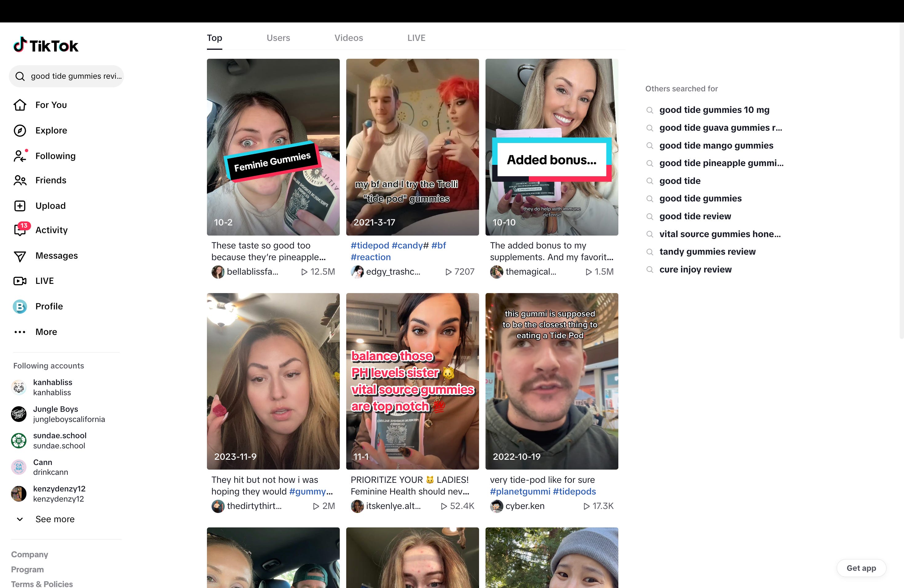
Task: Click the #planetgummi hashtag link
Action: 520,491
